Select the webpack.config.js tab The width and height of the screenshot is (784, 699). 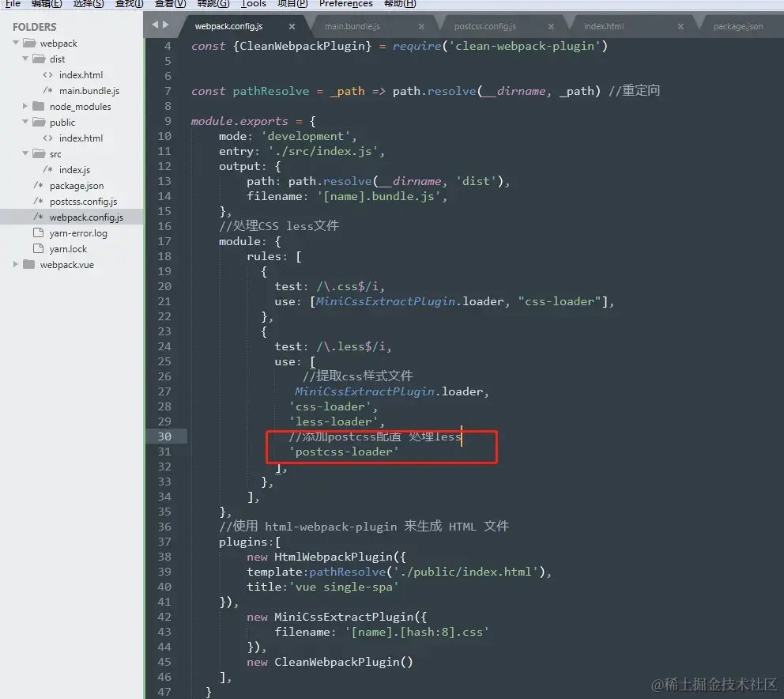(228, 26)
